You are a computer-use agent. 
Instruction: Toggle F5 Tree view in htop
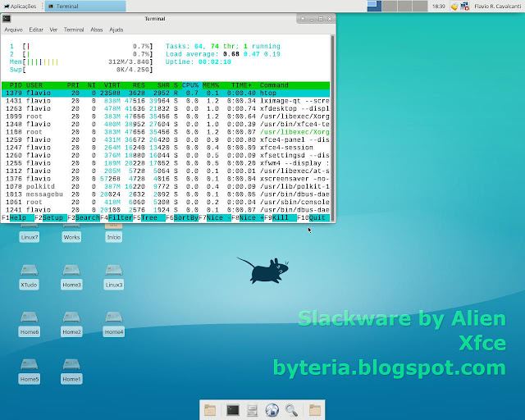(x=149, y=217)
